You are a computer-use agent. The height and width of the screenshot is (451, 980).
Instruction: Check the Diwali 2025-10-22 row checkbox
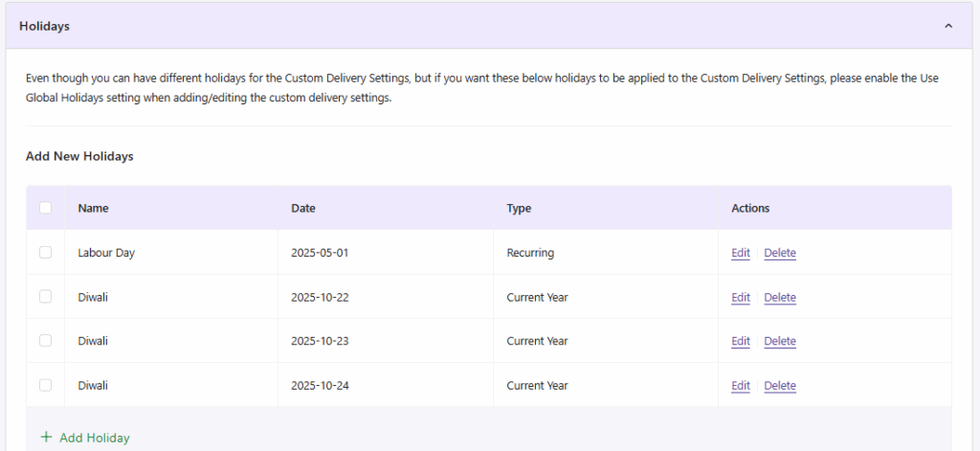pos(45,297)
